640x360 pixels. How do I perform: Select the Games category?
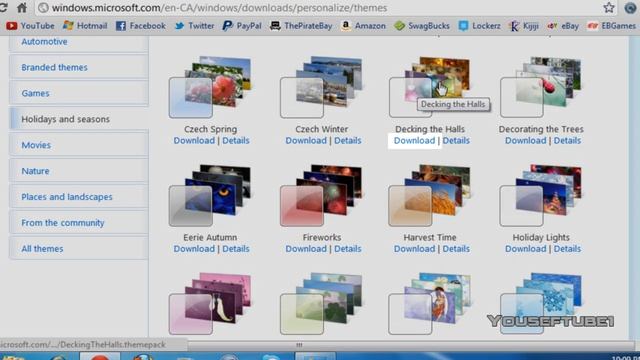(79, 93)
